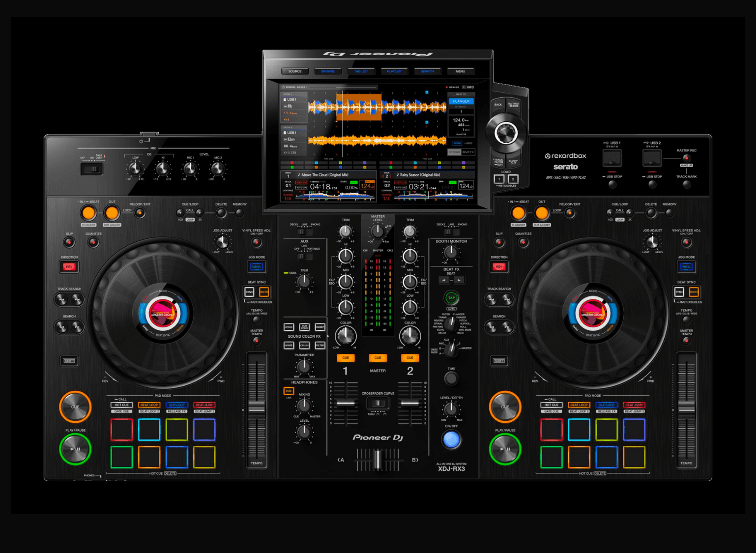Select left deck BEAT LOOP pad mode
The width and height of the screenshot is (756, 553).
pos(149,405)
